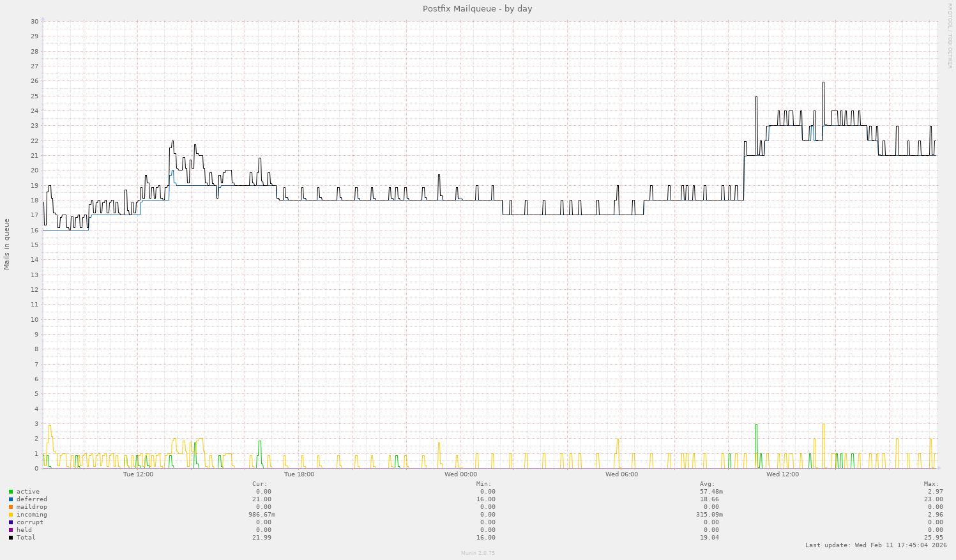Select the "Cur:" column header

pyautogui.click(x=261, y=484)
